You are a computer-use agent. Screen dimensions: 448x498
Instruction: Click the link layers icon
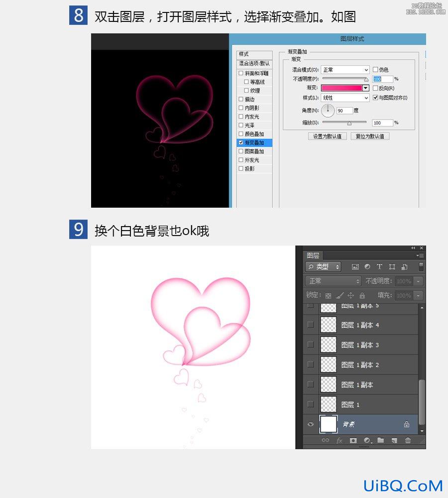click(326, 440)
